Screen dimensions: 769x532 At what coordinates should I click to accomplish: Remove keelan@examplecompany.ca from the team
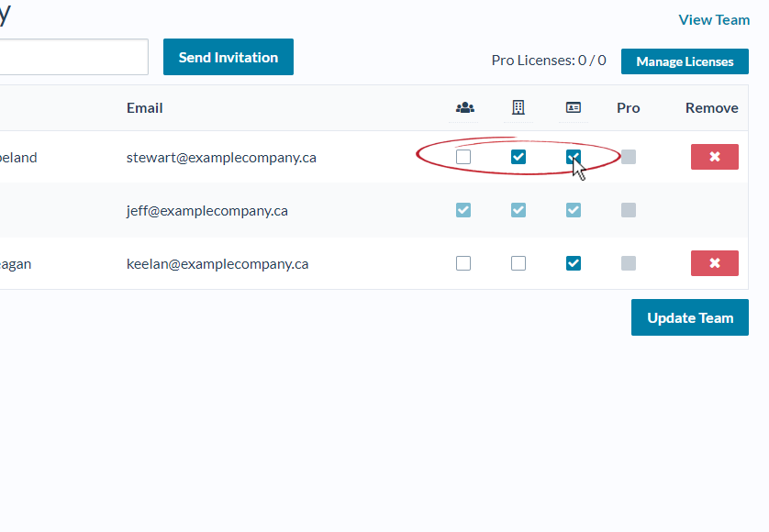tap(715, 263)
